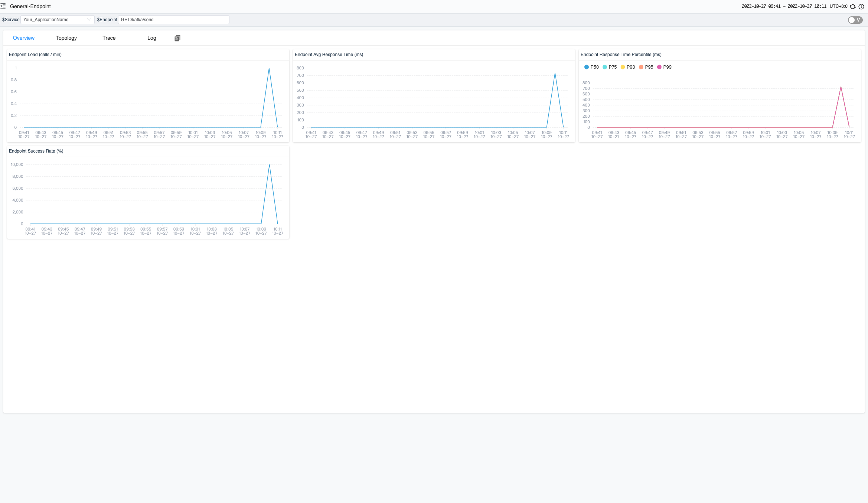The image size is (868, 503).
Task: Open the $Service dropdown
Action: 57,20
